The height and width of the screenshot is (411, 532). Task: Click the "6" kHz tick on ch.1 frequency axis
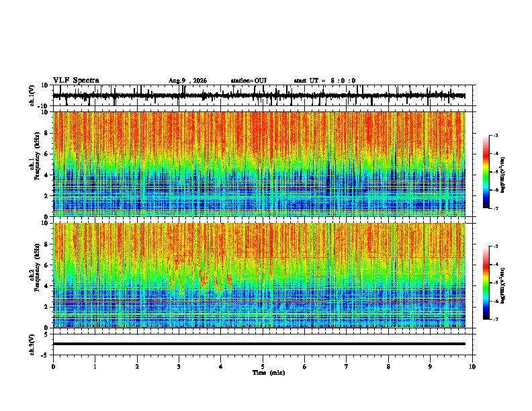(x=46, y=154)
